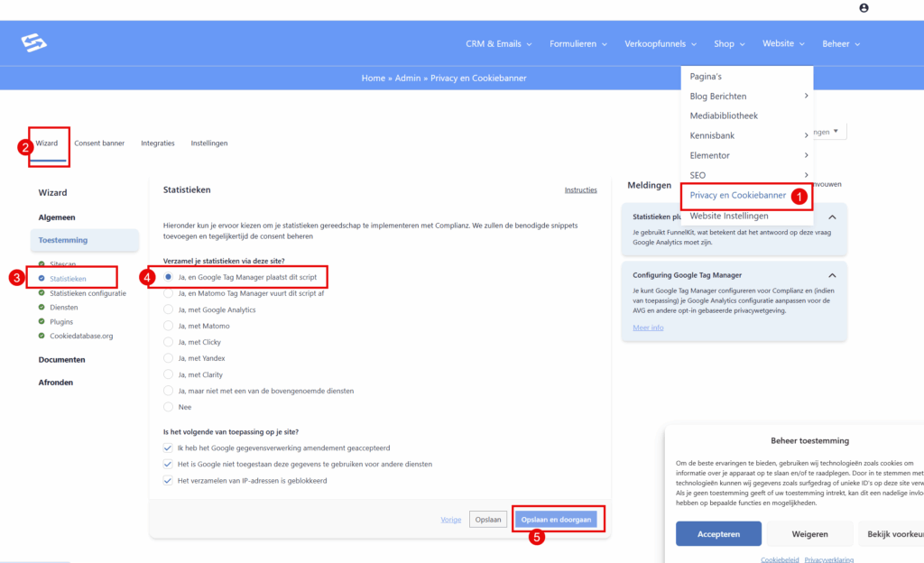Click the green status dot beside Cookiedatabase.org
Screen dimensions: 924x563
coord(42,336)
